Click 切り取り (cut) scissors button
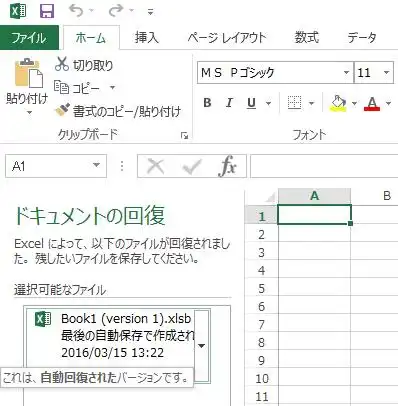 pyautogui.click(x=84, y=64)
